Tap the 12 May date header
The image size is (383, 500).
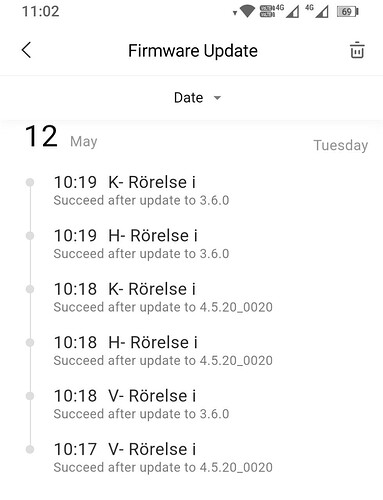coord(61,137)
